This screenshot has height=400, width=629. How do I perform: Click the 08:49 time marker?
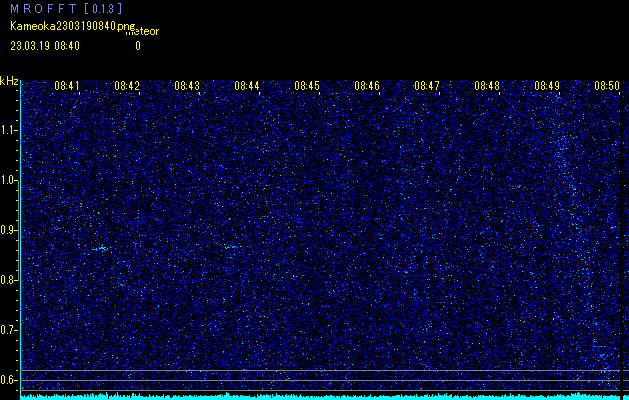547,85
